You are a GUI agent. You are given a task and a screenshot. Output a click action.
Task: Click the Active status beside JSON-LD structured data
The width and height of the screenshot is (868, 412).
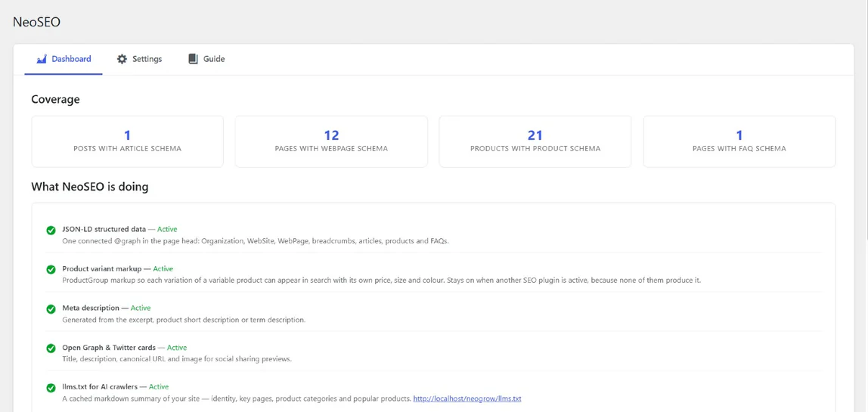[167, 229]
